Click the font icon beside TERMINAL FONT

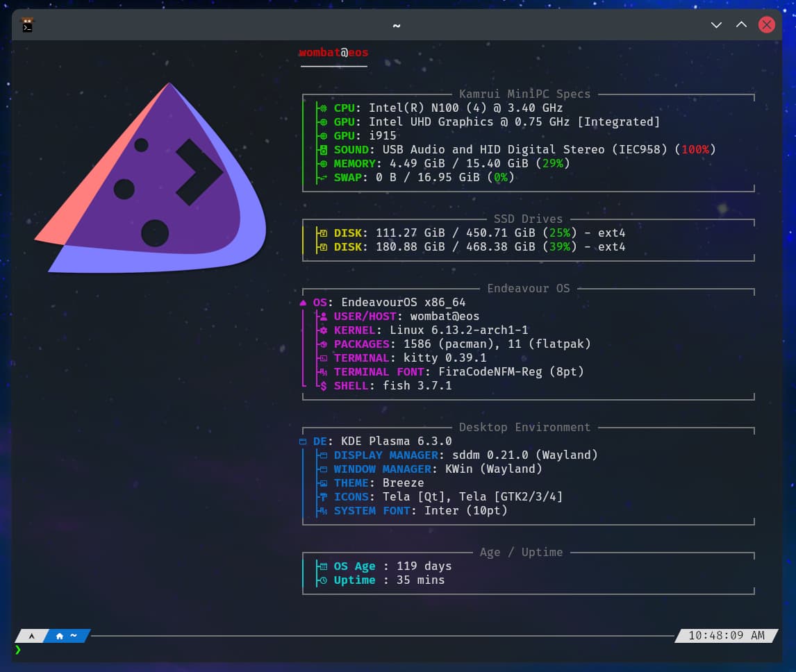(324, 372)
